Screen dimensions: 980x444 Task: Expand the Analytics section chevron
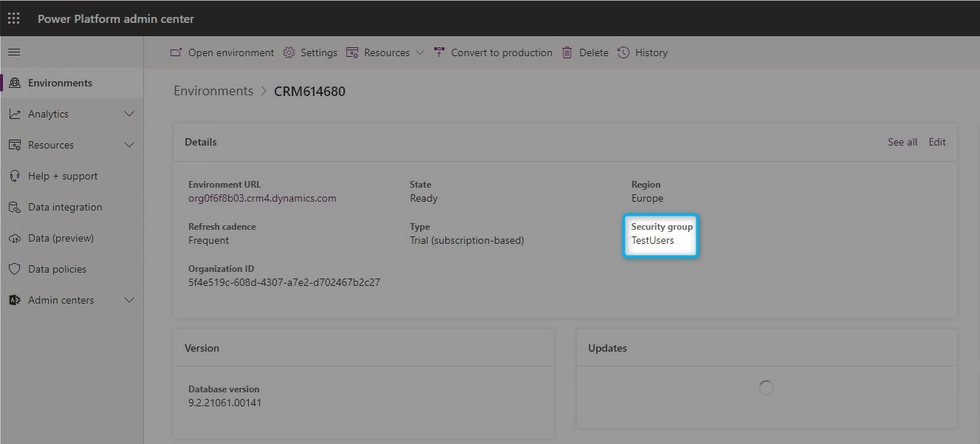129,114
